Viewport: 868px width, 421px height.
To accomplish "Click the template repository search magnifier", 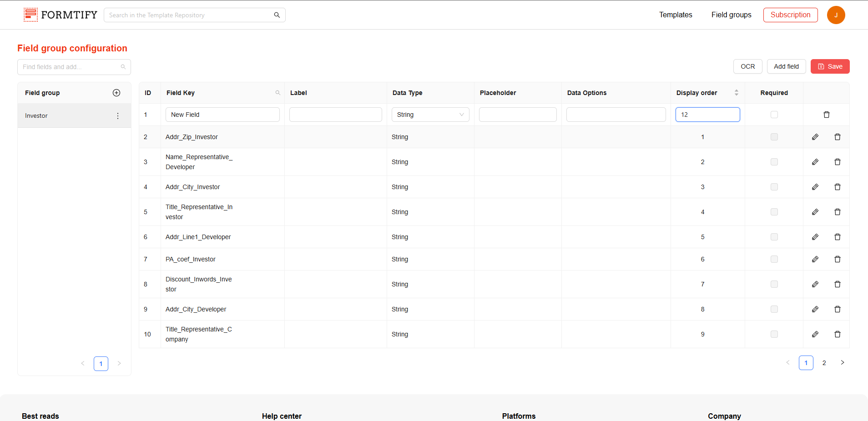I will pyautogui.click(x=277, y=15).
